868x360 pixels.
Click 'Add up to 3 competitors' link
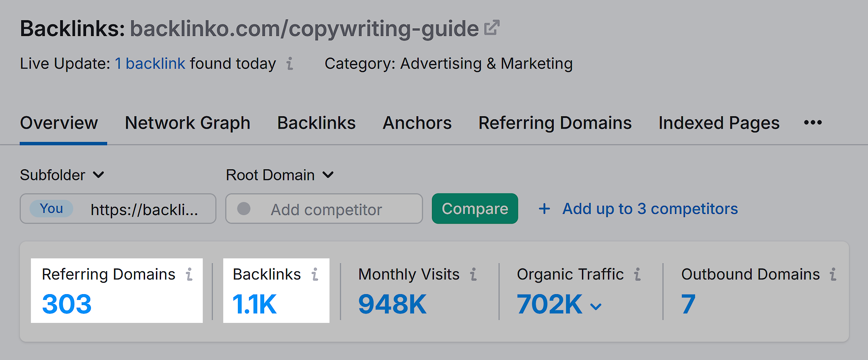coord(650,209)
